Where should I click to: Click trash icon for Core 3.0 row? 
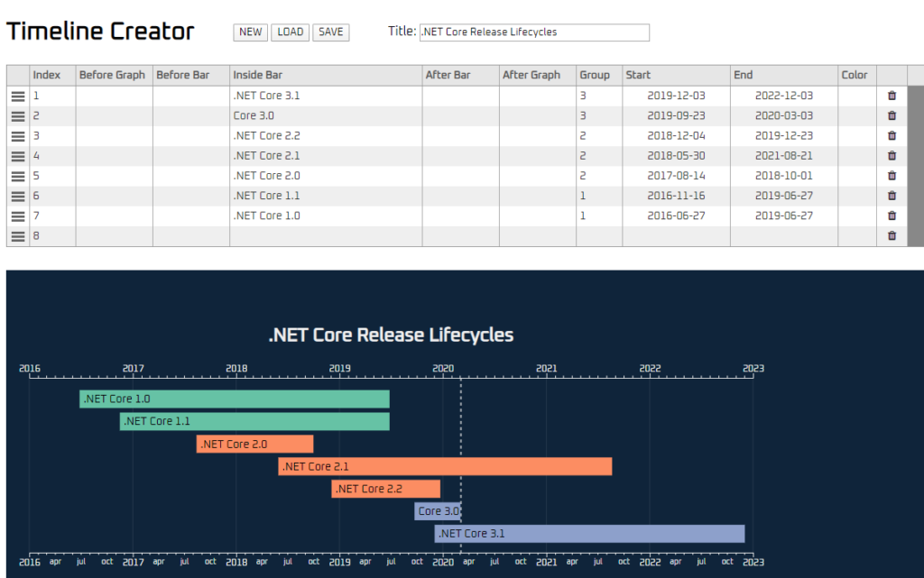pyautogui.click(x=892, y=115)
